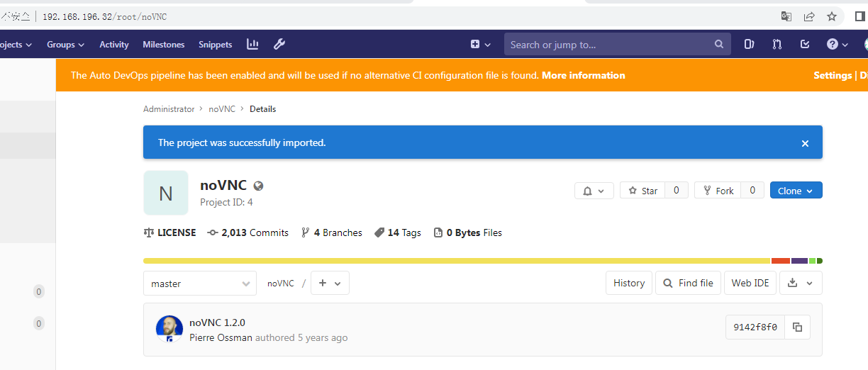Viewport: 868px width, 370px height.
Task: Click the public visibility globe icon
Action: pyautogui.click(x=258, y=186)
